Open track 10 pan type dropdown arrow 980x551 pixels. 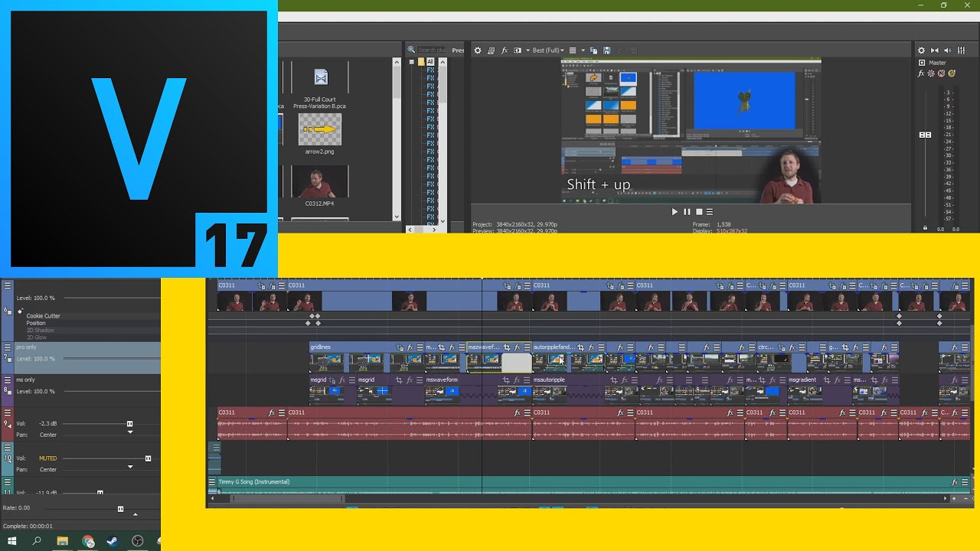point(129,467)
